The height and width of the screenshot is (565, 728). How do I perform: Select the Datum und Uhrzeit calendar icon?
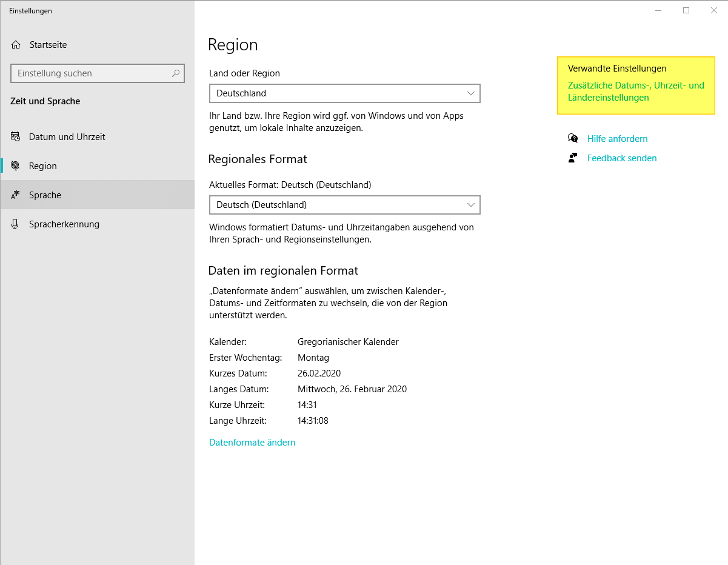pos(16,137)
